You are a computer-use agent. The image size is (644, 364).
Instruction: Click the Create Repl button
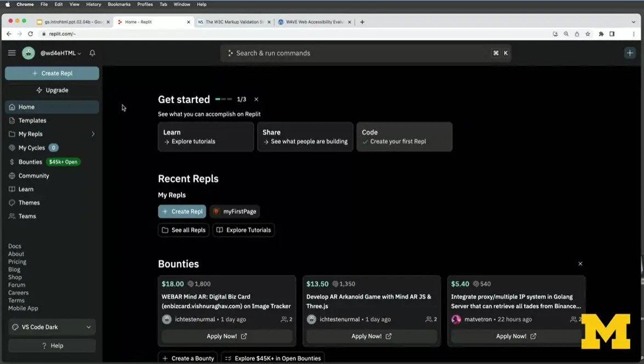[x=52, y=72]
